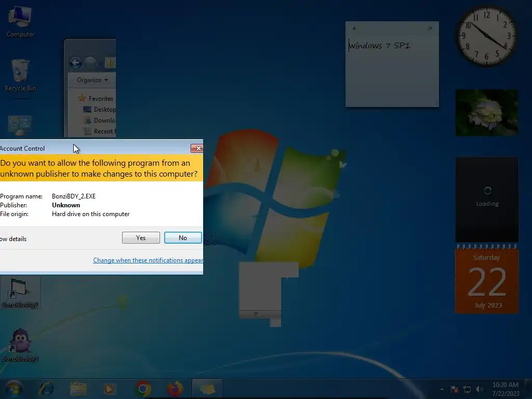Click the Forward arrow in the Explorer window
The width and height of the screenshot is (532, 399).
coord(90,62)
